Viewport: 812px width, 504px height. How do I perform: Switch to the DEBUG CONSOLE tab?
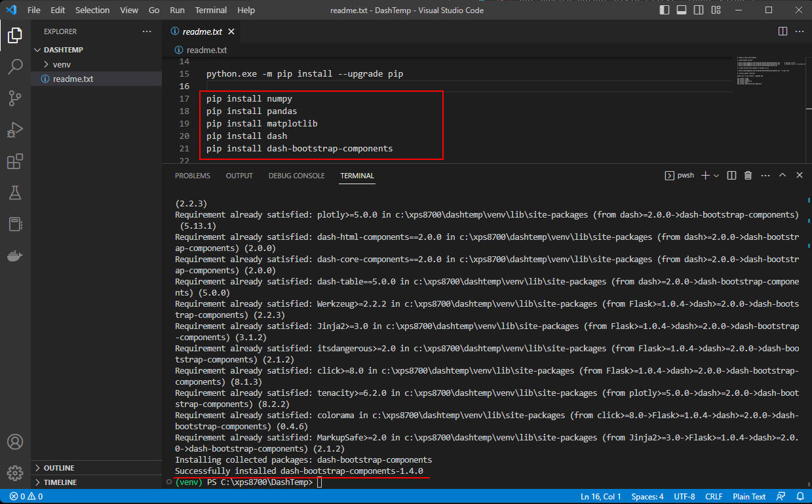point(296,176)
